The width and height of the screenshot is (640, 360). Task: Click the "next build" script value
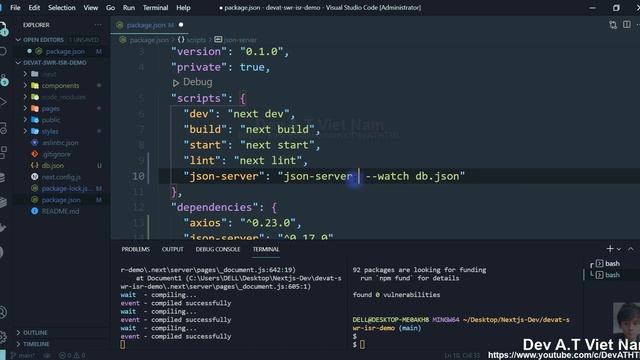pyautogui.click(x=277, y=129)
